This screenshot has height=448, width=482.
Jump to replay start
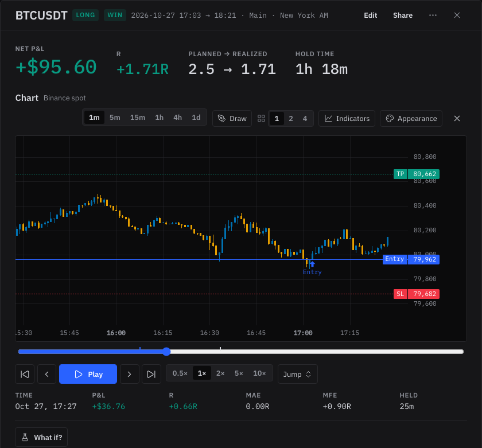pyautogui.click(x=25, y=374)
